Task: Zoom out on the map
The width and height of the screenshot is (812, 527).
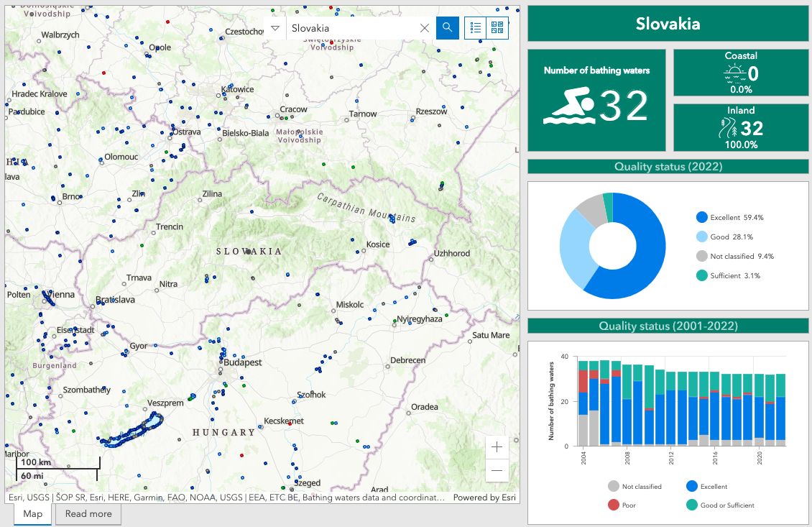Action: pyautogui.click(x=497, y=471)
